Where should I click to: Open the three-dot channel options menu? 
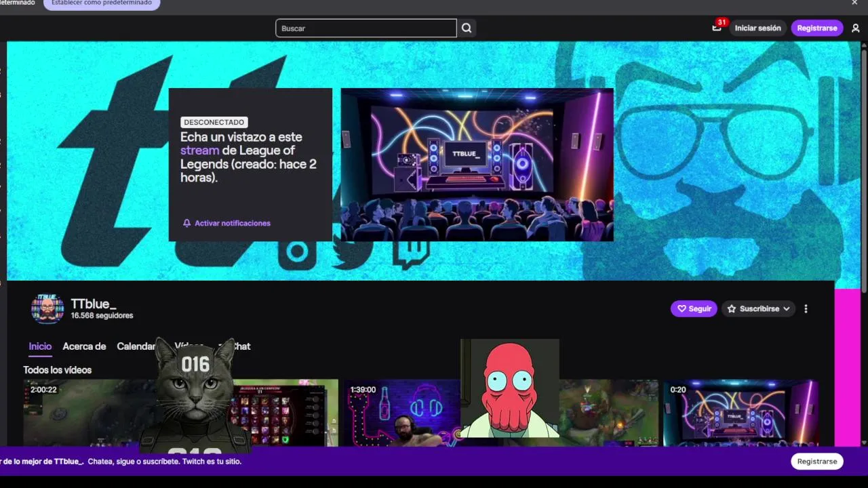click(x=806, y=308)
